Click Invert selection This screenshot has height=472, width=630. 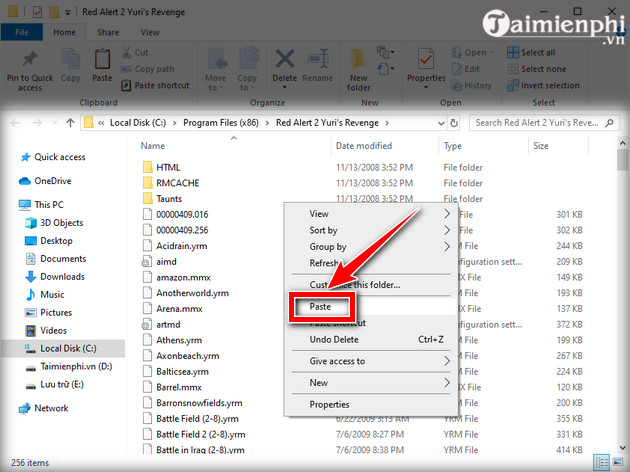(543, 86)
